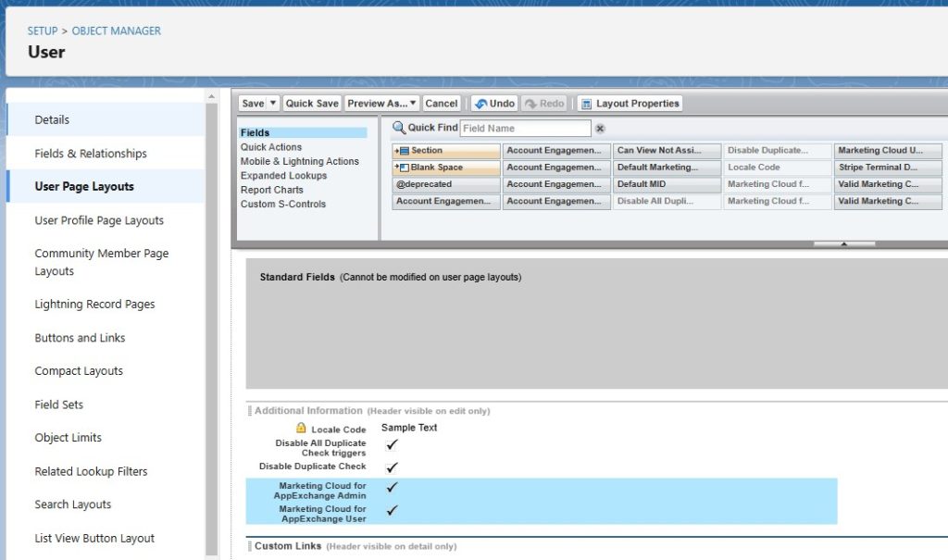Open the Save dropdown arrow

click(x=273, y=104)
